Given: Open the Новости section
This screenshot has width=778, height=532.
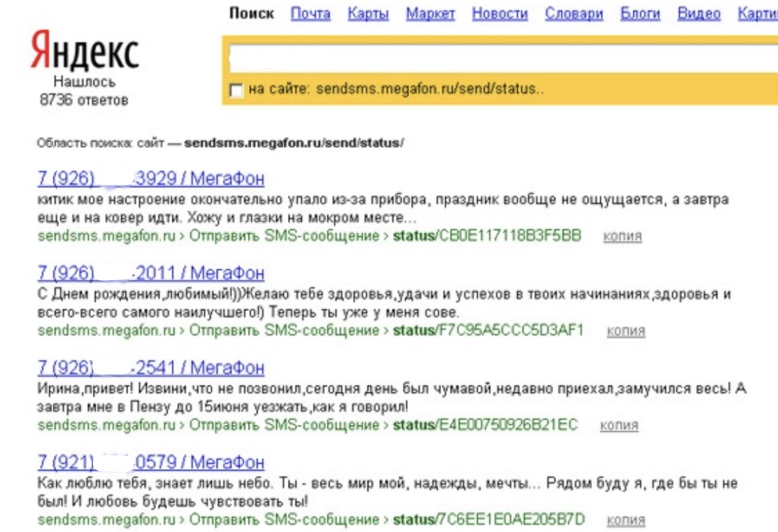Looking at the screenshot, I should (x=500, y=14).
